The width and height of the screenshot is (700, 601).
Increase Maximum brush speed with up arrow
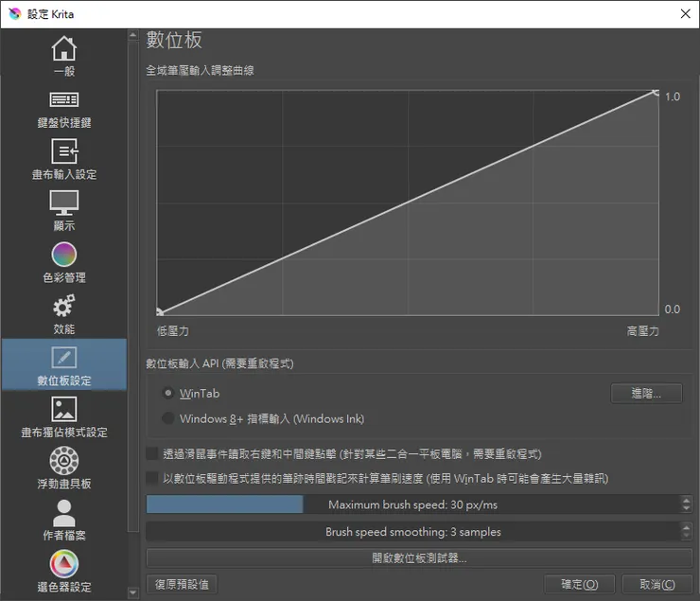point(686,500)
